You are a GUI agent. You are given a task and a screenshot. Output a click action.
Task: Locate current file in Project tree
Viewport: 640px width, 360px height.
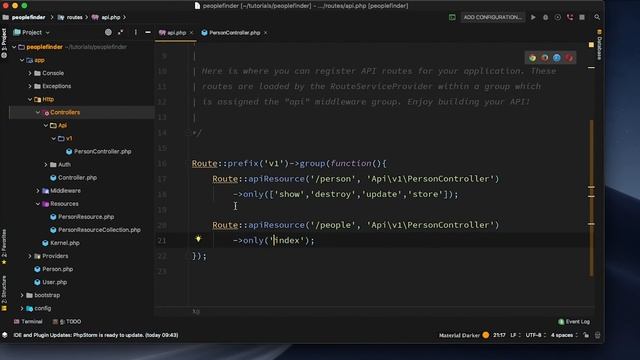108,32
